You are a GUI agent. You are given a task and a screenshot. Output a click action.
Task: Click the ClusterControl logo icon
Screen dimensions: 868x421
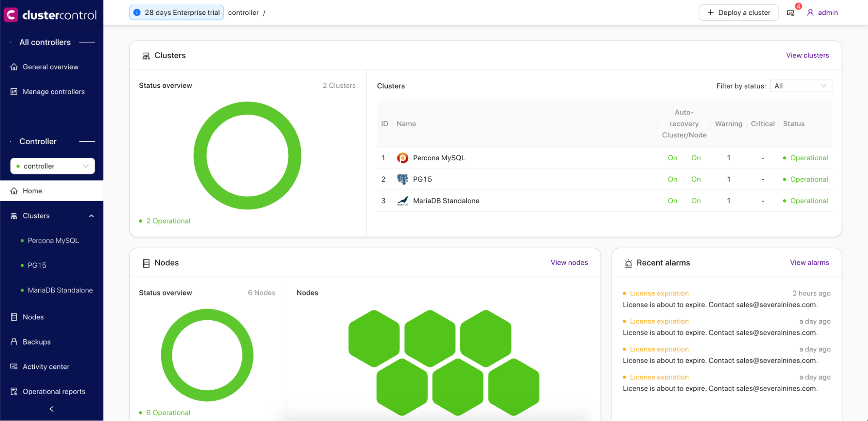coord(11,15)
